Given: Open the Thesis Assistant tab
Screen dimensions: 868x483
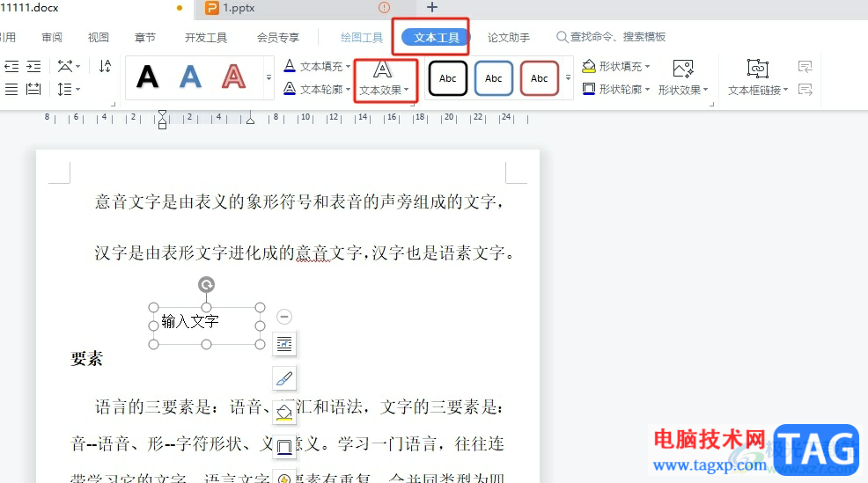Looking at the screenshot, I should click(x=509, y=37).
